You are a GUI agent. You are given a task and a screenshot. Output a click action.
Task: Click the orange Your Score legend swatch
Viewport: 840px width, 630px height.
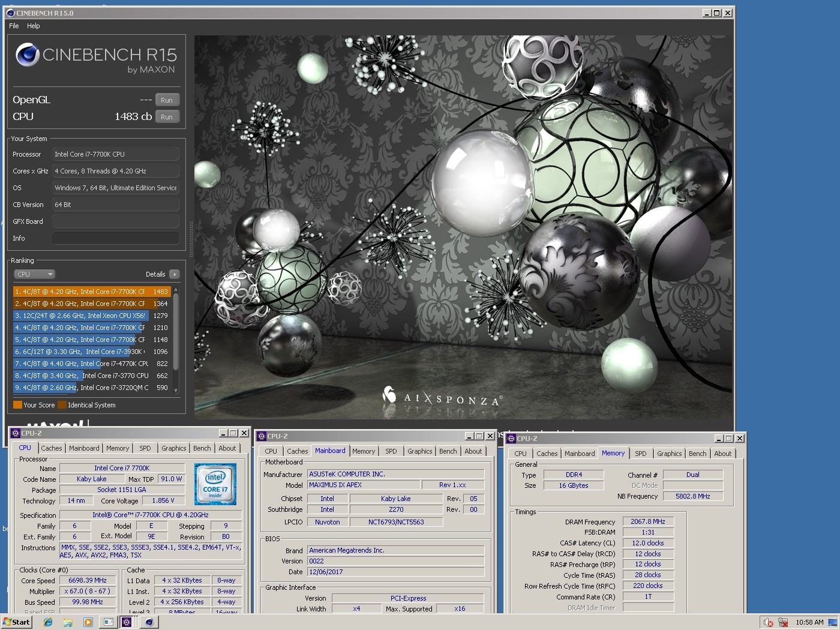click(17, 405)
